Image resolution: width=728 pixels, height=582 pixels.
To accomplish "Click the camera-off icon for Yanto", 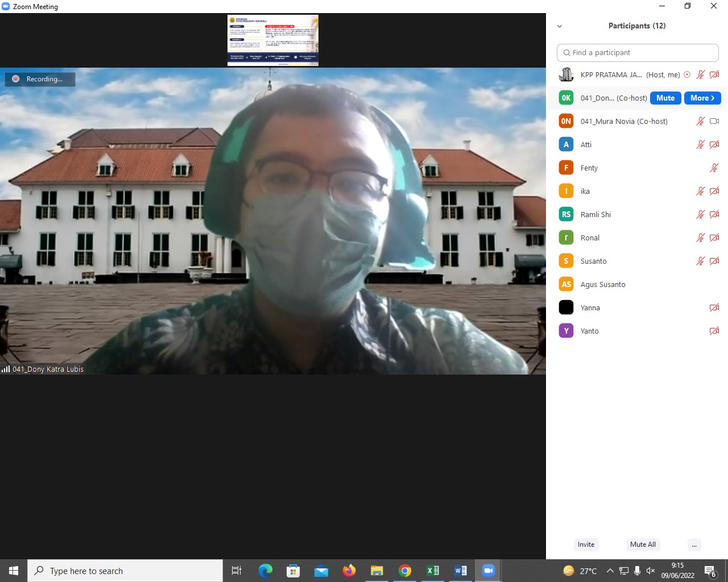I will tap(714, 331).
